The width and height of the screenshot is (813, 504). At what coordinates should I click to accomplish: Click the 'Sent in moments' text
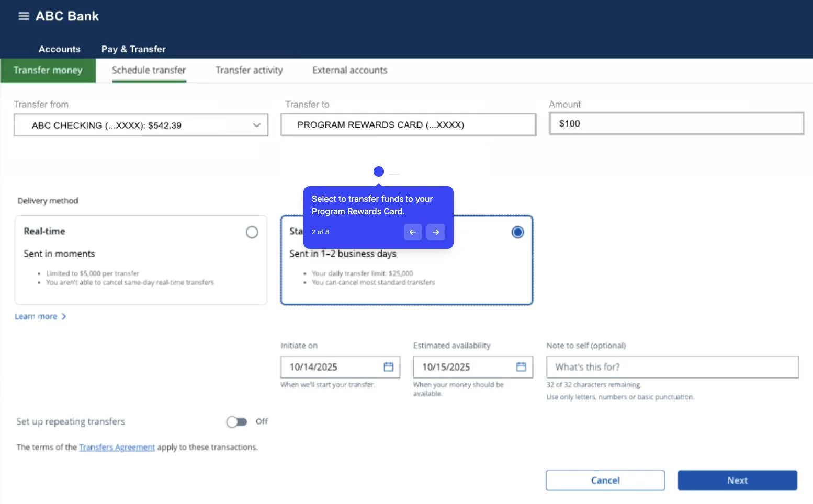point(59,254)
